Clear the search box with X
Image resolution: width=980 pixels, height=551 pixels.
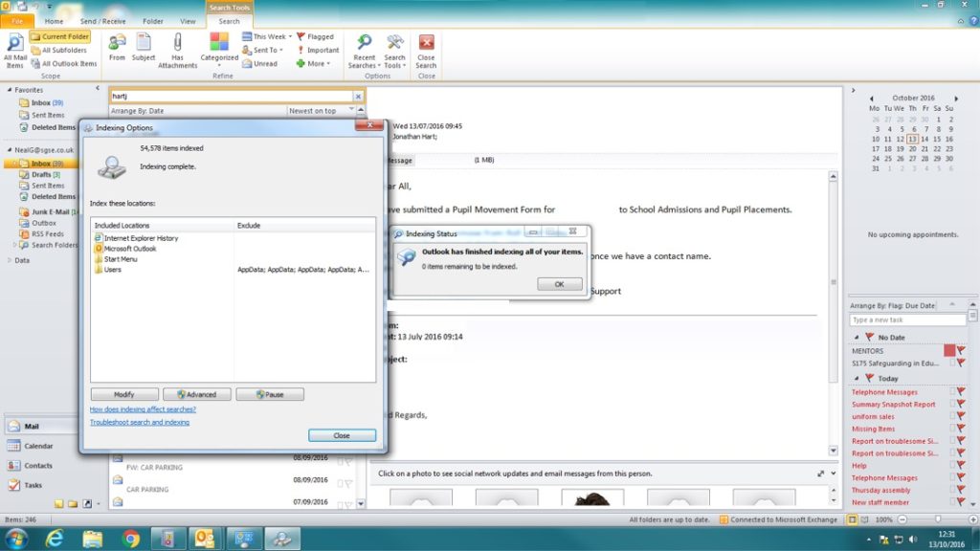[358, 97]
